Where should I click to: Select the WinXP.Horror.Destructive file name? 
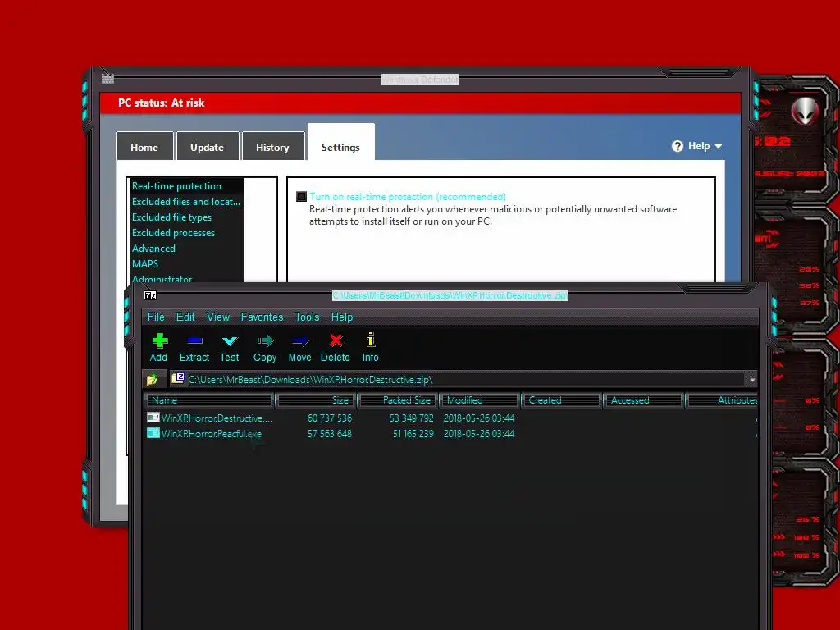click(x=217, y=418)
